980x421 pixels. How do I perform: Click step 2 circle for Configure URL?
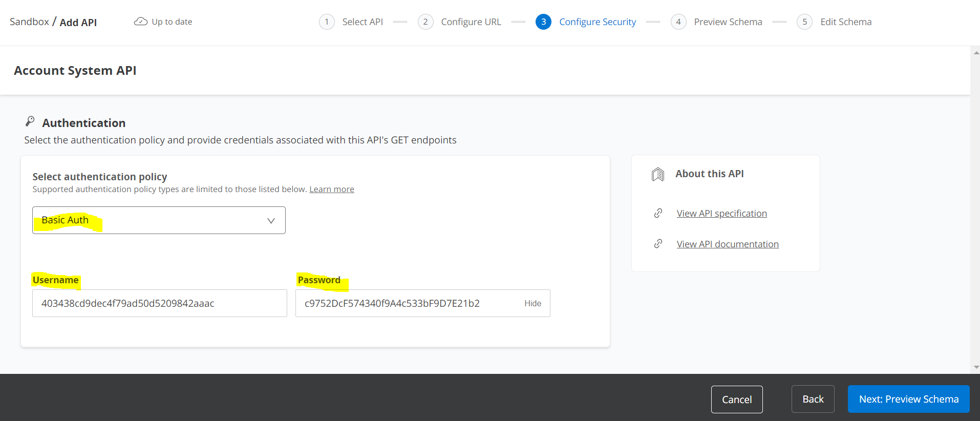tap(425, 22)
